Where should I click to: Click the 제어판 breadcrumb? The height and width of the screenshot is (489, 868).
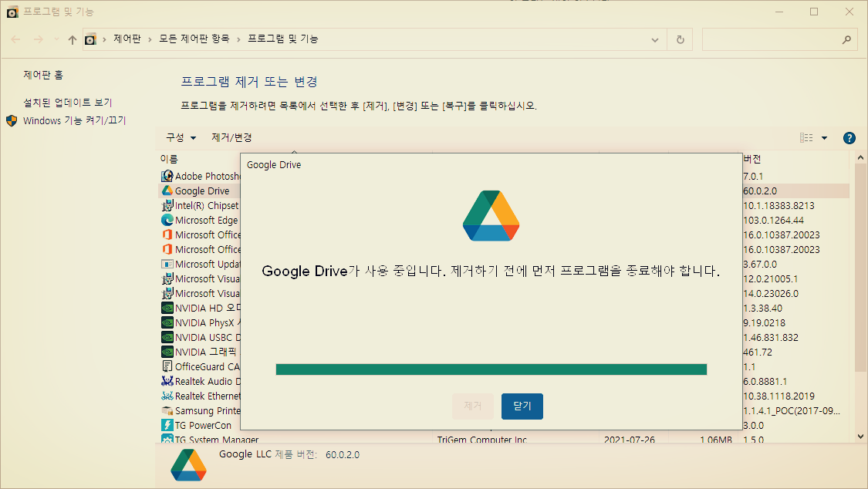(x=127, y=39)
